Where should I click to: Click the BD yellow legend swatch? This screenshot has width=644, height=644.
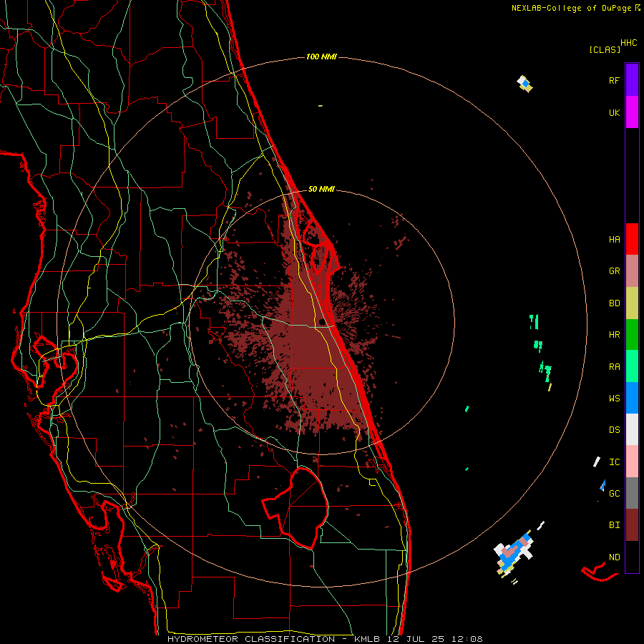(x=632, y=303)
